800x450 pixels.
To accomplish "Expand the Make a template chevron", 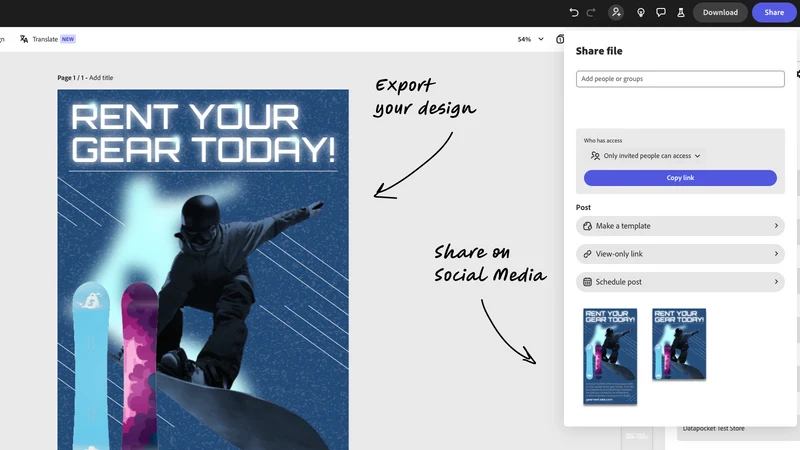I will click(x=776, y=226).
